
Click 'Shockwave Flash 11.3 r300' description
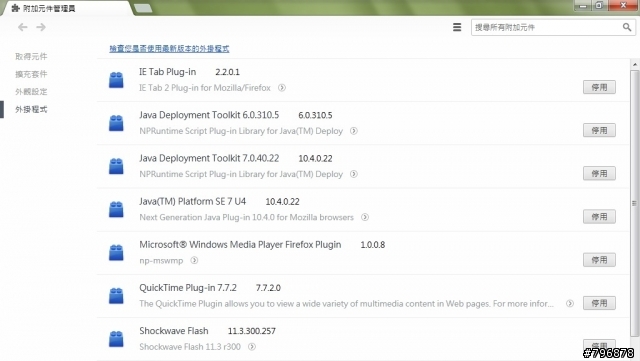190,347
